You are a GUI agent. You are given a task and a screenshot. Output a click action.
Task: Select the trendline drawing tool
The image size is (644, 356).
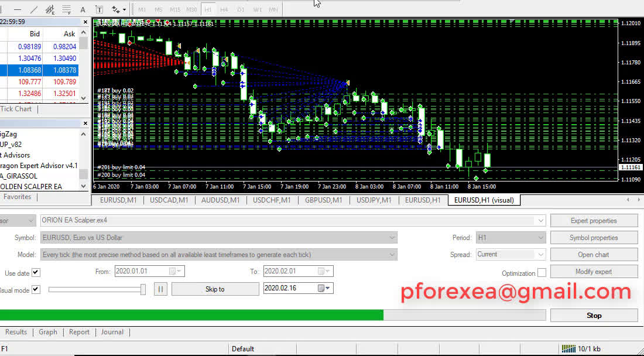point(34,9)
